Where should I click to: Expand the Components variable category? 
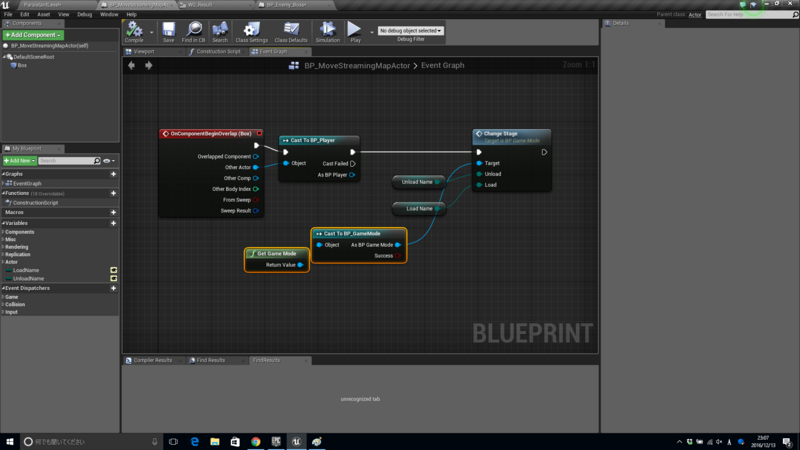pos(3,232)
